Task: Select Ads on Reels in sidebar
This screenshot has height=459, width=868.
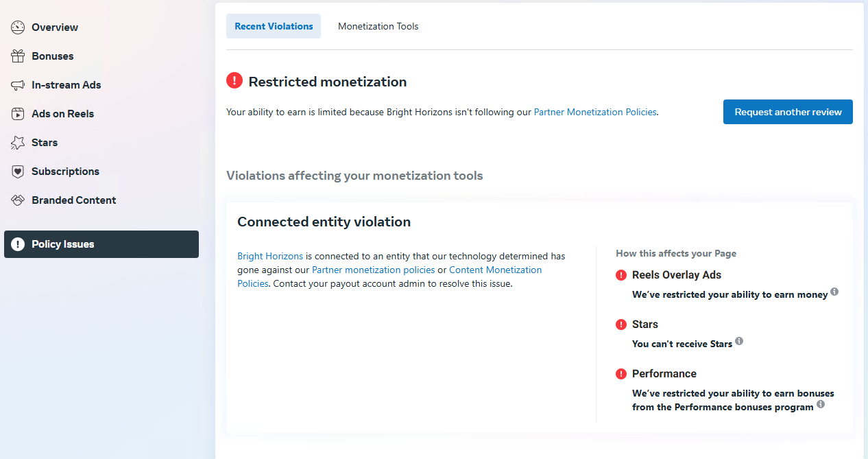Action: pos(101,114)
